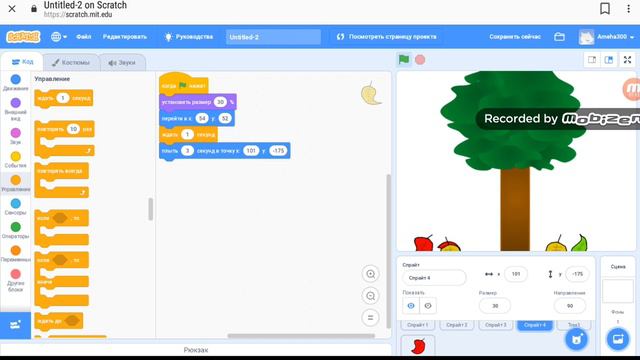Select the События blocks category

(16, 160)
